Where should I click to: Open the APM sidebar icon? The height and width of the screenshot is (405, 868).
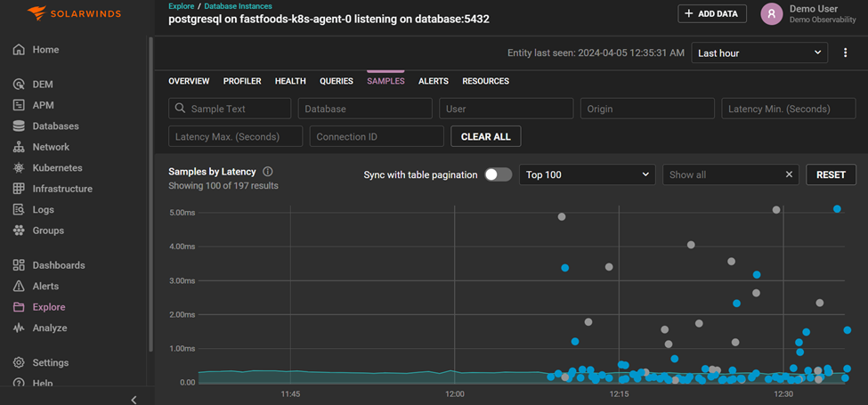coord(19,105)
